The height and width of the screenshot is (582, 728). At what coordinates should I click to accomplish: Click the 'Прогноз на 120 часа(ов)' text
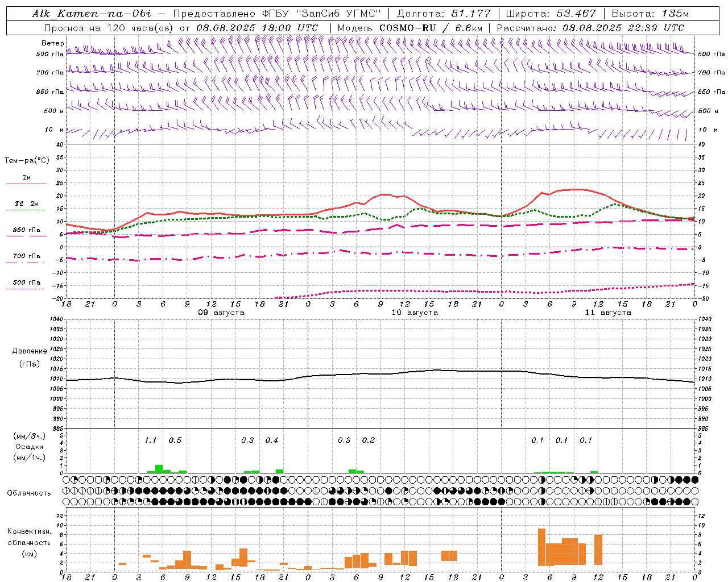coord(109,28)
